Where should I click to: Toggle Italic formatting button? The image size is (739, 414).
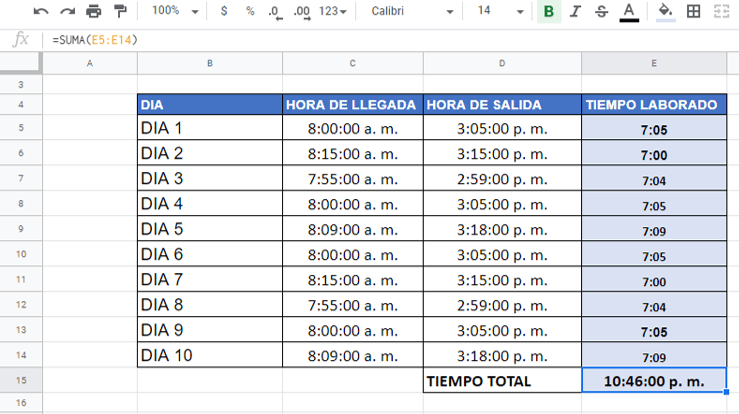575,11
